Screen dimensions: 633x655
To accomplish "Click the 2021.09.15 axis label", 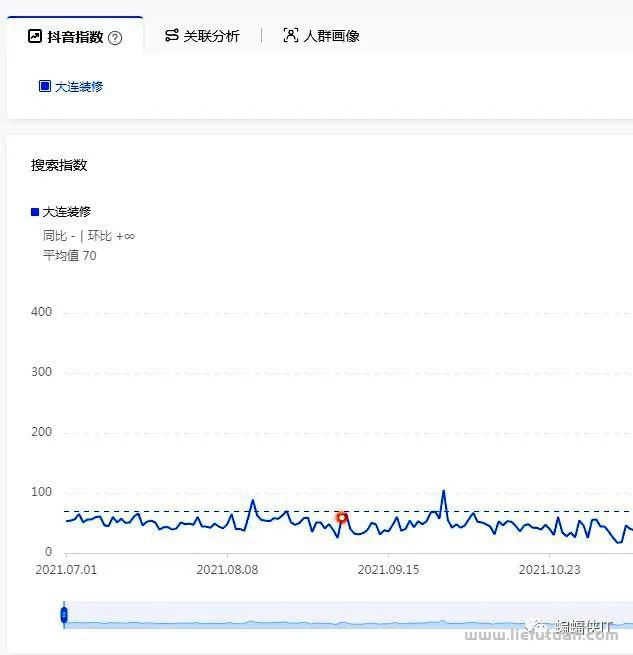I will tap(389, 570).
